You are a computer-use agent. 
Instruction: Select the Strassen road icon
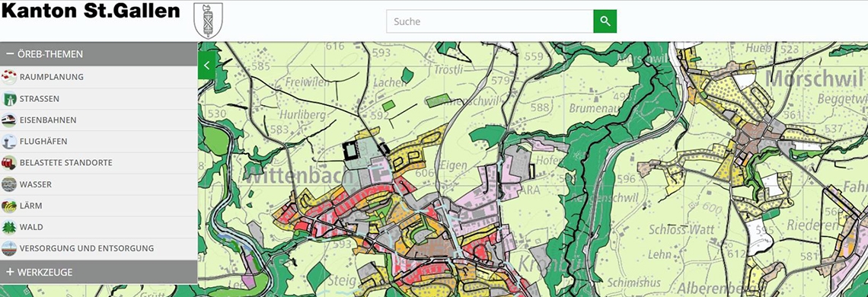(x=9, y=99)
